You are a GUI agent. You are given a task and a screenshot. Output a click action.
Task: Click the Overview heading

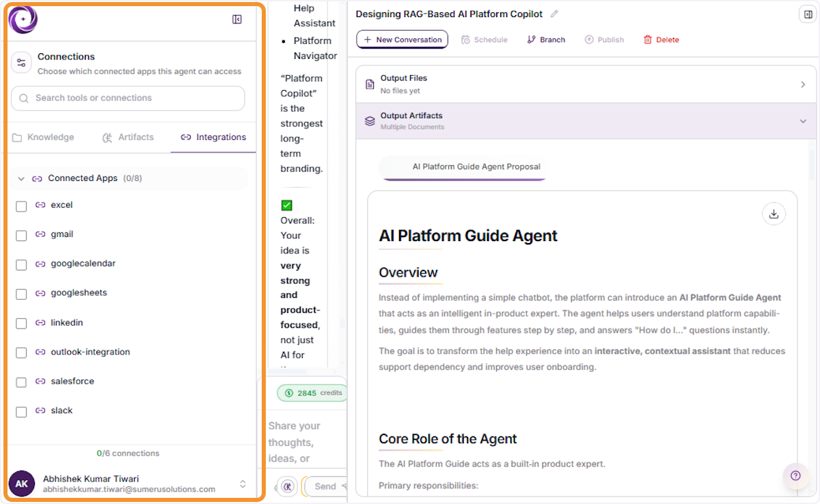[409, 272]
